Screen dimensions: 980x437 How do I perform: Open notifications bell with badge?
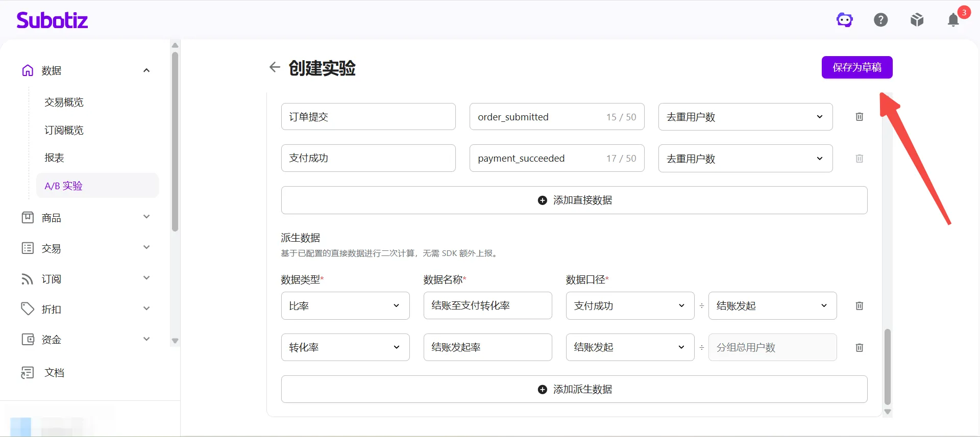953,19
